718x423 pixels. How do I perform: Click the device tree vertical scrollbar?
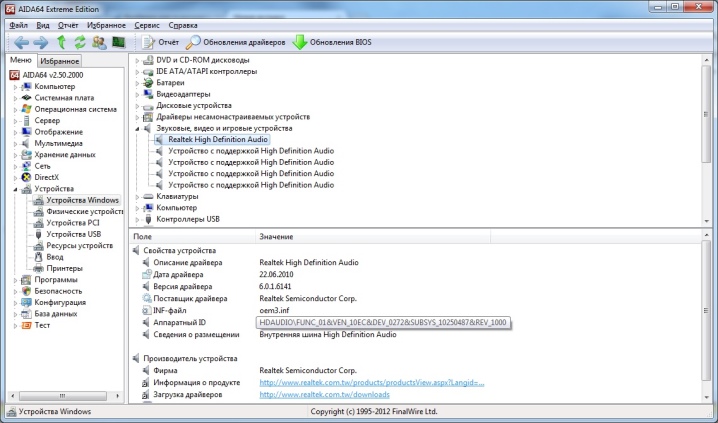click(706, 140)
